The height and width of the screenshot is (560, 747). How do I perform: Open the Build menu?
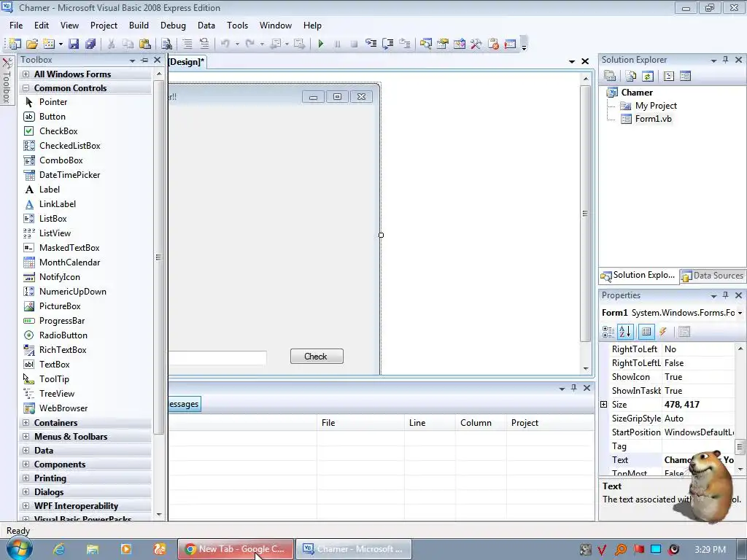click(x=139, y=26)
